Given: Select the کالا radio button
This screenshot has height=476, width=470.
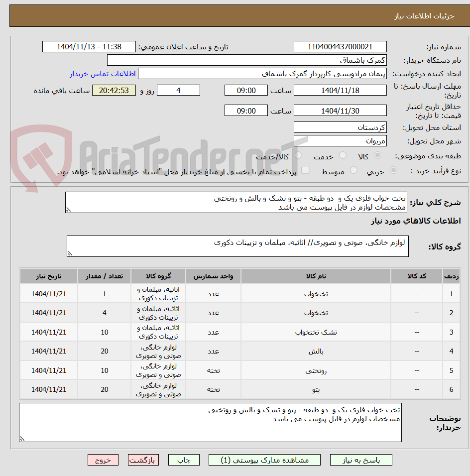Looking at the screenshot, I should coord(377,155).
